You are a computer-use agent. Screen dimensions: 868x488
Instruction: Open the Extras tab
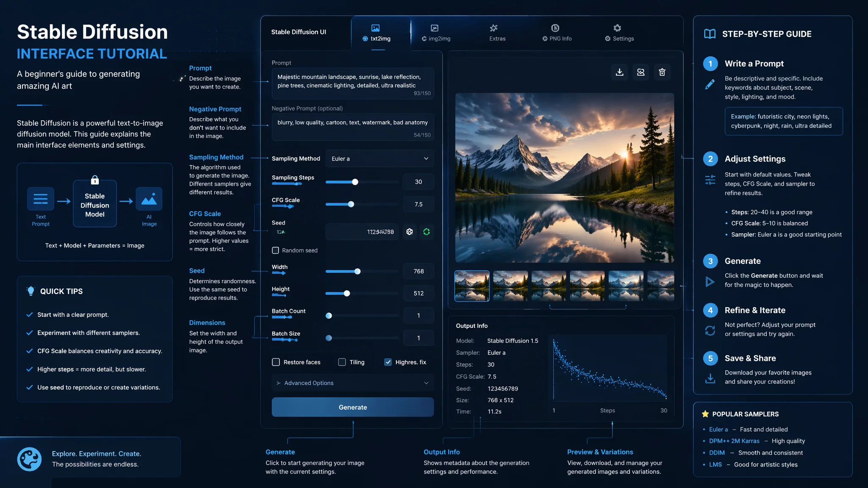point(497,34)
